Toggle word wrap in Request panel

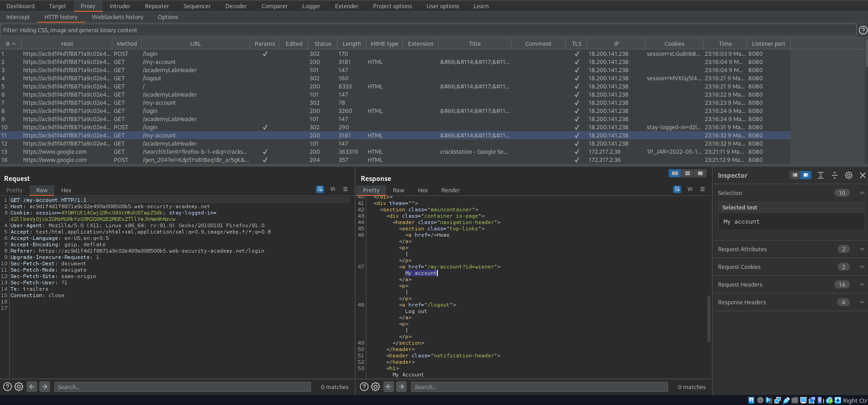click(x=320, y=189)
